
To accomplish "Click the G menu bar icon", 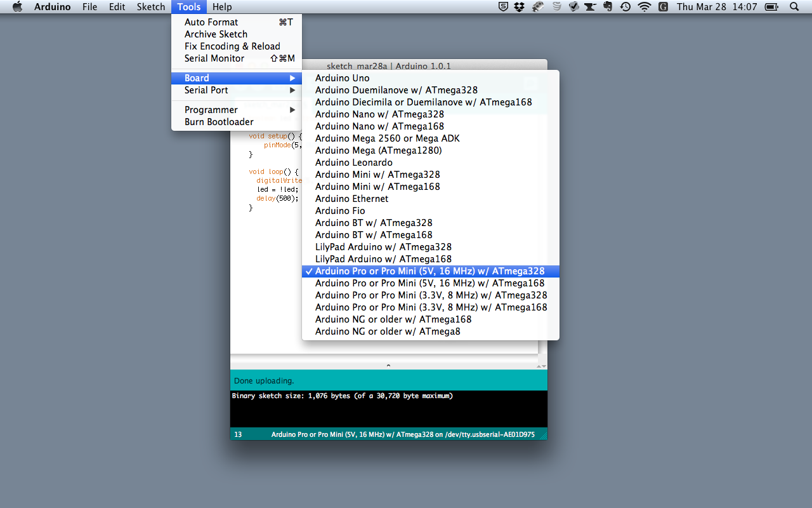I will point(663,7).
